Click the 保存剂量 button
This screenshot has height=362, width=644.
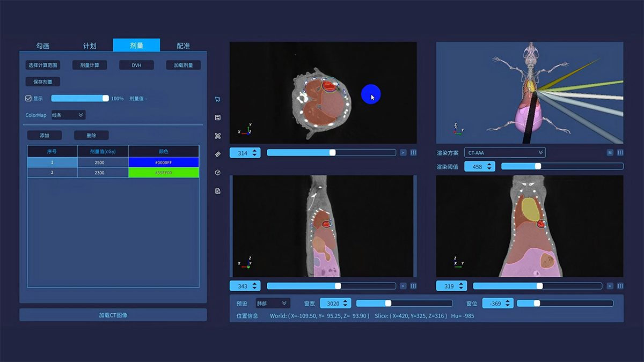pyautogui.click(x=43, y=82)
